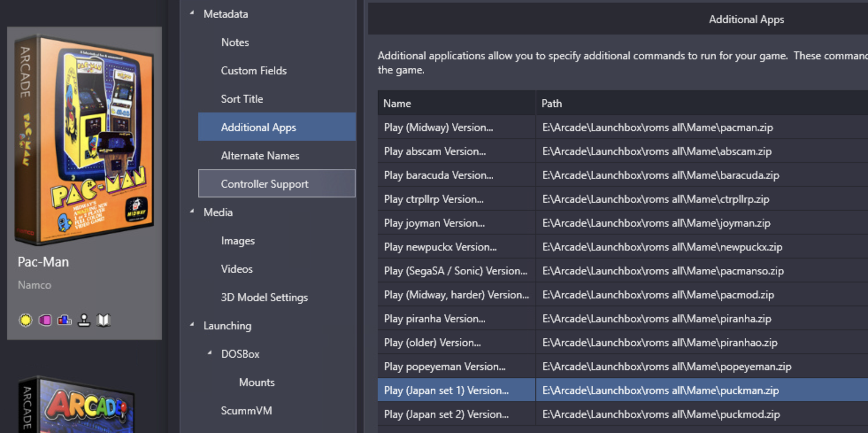Select the Arcade box art below Pac-Man
868x433 pixels.
pos(77,404)
